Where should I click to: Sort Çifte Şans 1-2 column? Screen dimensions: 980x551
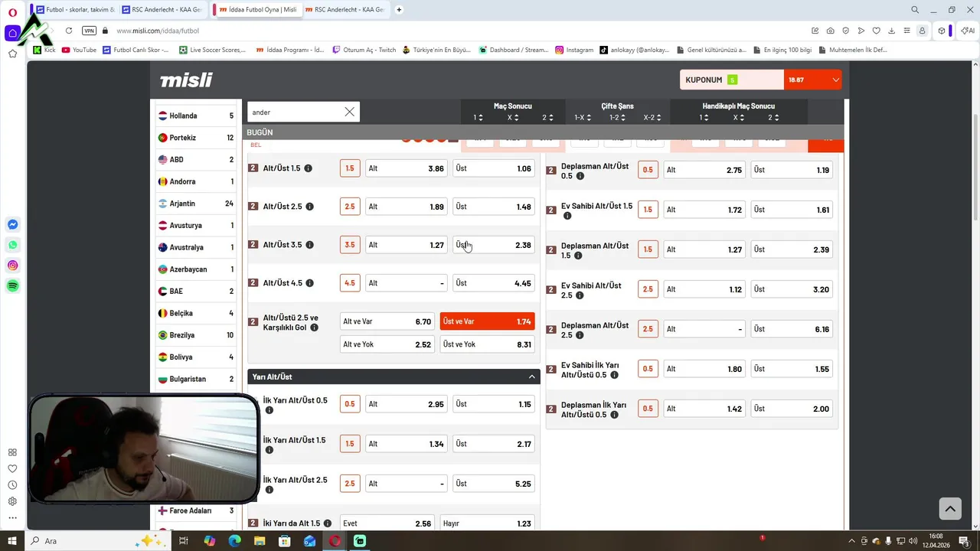[x=618, y=118]
